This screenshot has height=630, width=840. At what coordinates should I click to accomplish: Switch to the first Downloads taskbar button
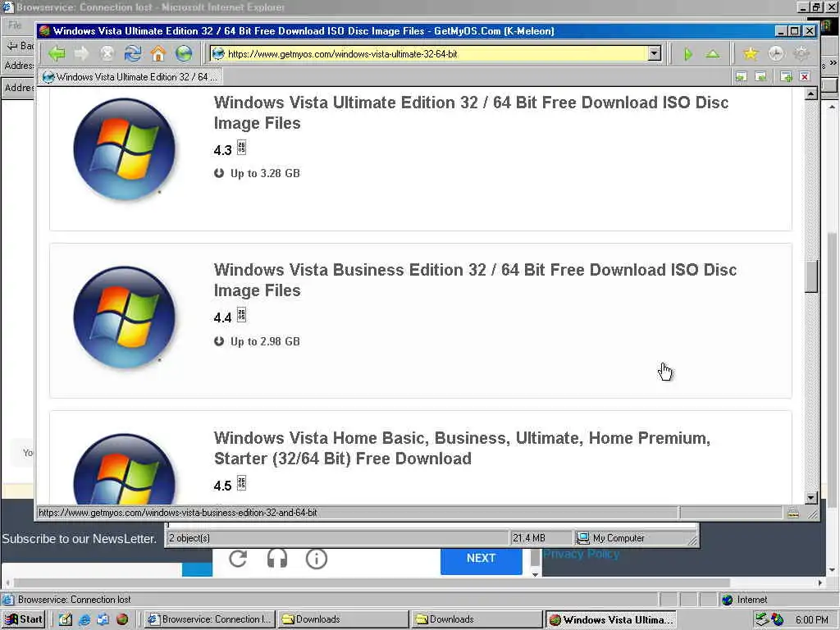344,619
